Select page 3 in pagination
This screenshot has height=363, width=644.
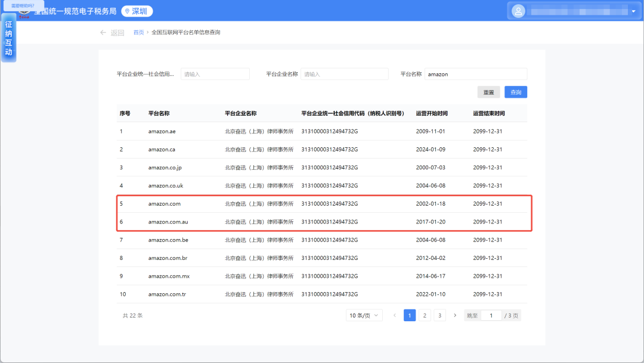(439, 315)
